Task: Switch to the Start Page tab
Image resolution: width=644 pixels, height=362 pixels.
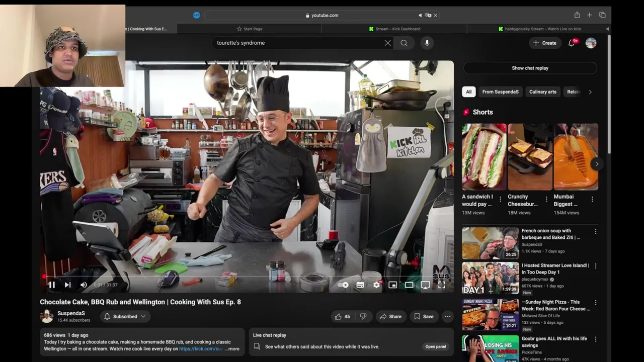Action: [x=250, y=29]
